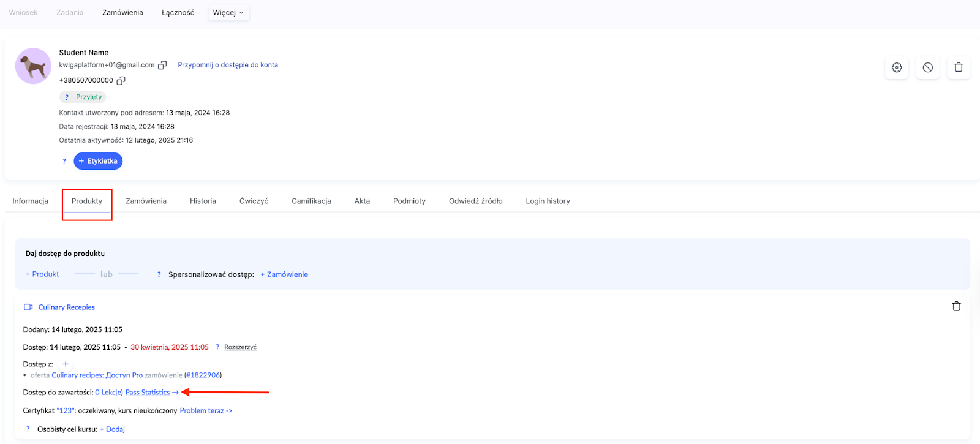This screenshot has width=980, height=444.
Task: Click the + Produkt link
Action: coord(42,274)
